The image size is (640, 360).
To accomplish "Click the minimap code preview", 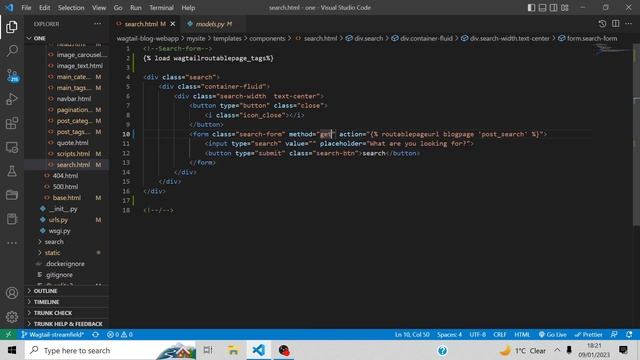I will pos(613,50).
